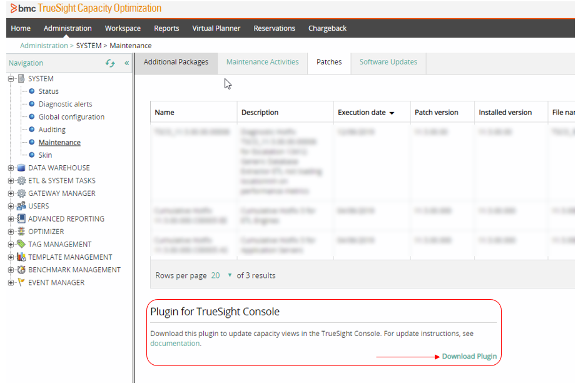Expand the EVENT MANAGER node
Viewport: 588px width, 388px height.
coord(11,283)
